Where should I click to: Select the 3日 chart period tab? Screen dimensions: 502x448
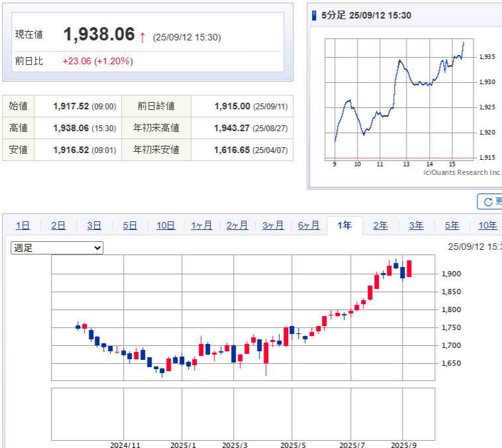point(94,225)
